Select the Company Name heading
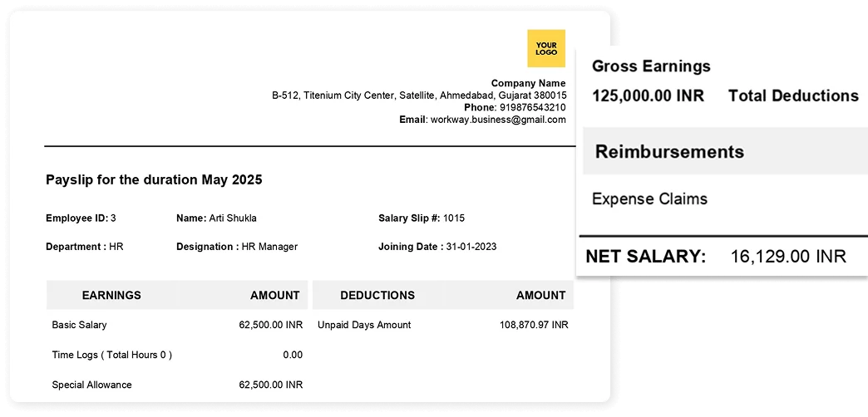This screenshot has width=868, height=417. point(528,84)
